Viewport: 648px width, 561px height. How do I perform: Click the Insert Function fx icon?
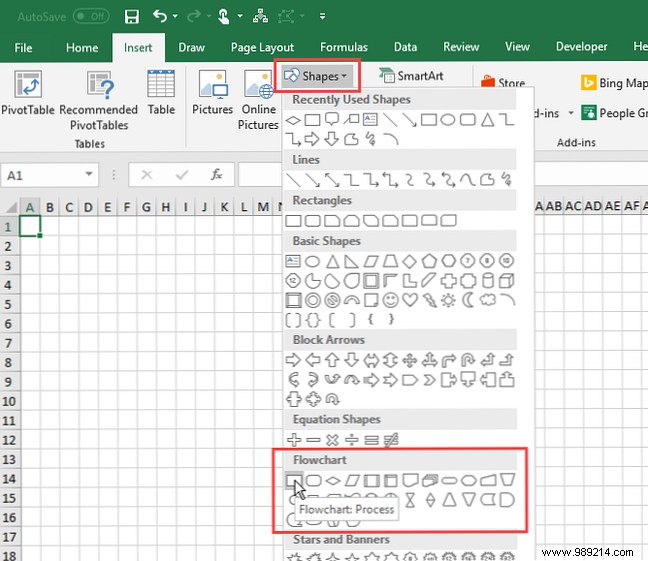click(x=216, y=175)
